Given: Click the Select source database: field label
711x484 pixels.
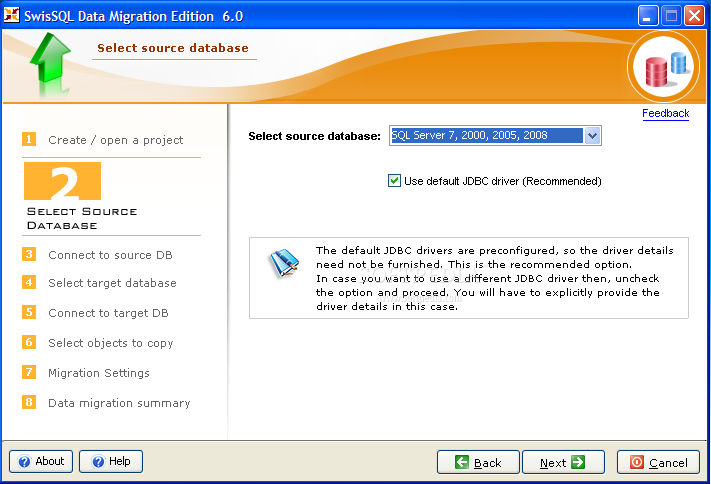Looking at the screenshot, I should click(x=314, y=136).
